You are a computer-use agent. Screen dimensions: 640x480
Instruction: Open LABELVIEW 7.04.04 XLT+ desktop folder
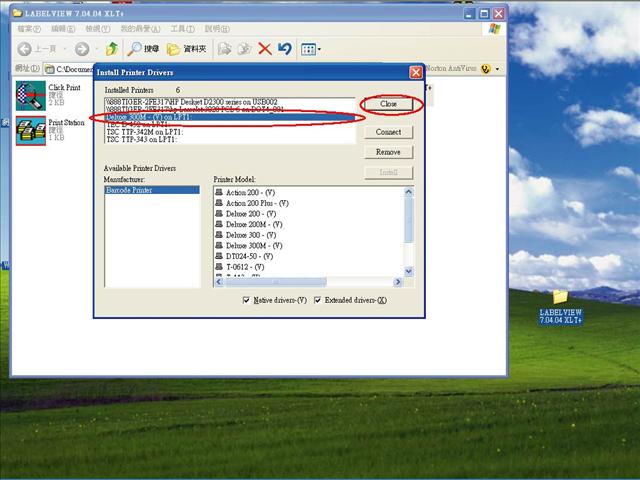pos(560,307)
